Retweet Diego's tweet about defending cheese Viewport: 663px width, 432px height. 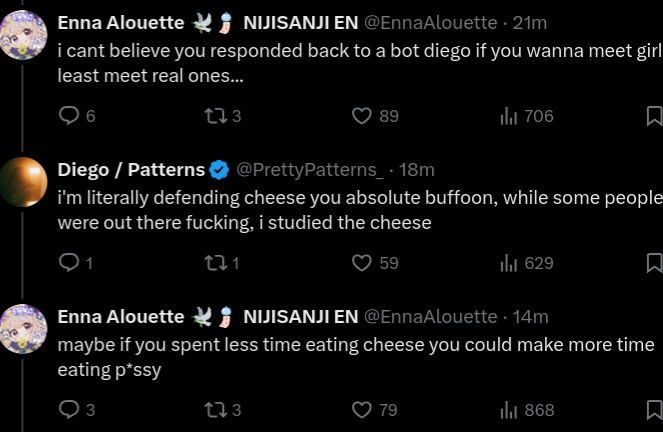(x=213, y=263)
